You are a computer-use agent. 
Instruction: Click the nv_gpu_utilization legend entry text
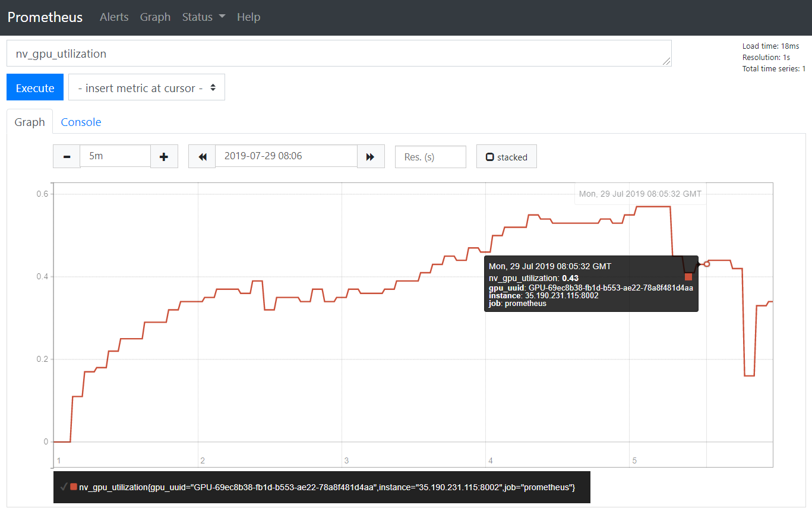click(x=327, y=487)
